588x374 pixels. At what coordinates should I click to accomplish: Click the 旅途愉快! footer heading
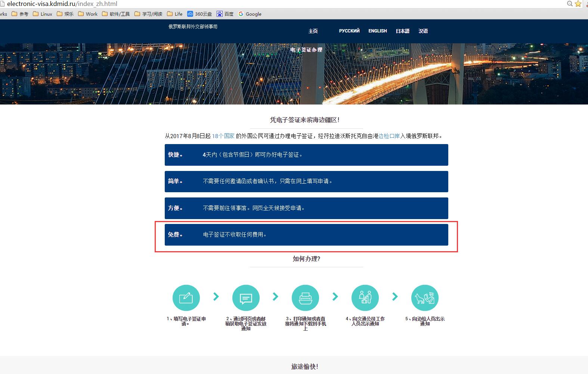pos(305,367)
